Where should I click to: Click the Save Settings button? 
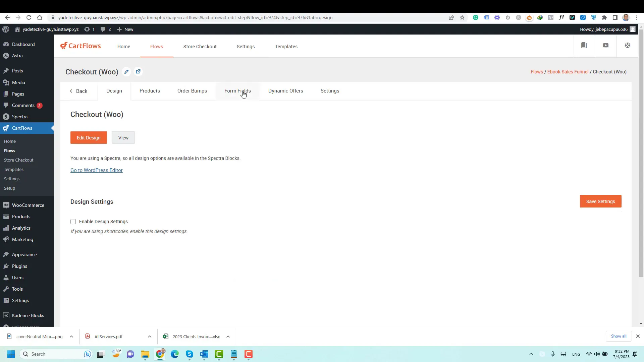pos(601,201)
